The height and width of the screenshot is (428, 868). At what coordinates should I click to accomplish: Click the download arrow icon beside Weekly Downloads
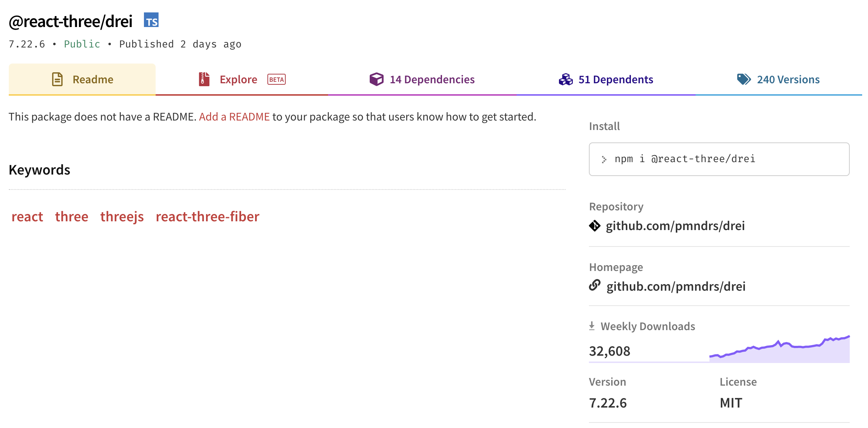coord(593,325)
